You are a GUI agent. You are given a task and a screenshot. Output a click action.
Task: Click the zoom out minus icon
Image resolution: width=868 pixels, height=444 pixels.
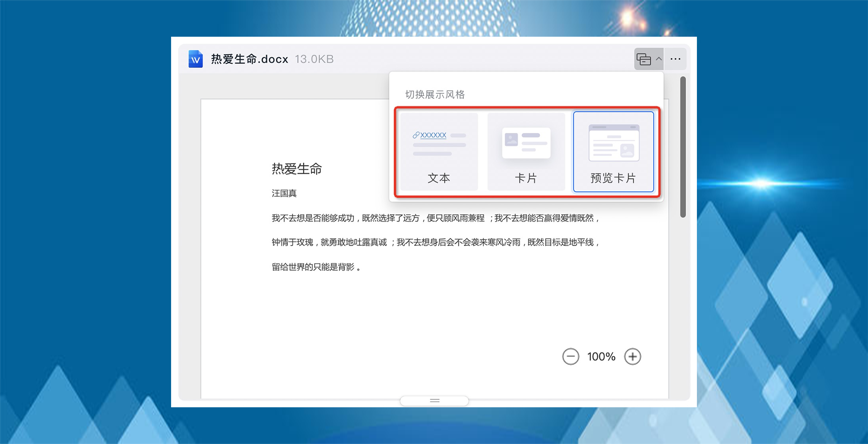coord(571,357)
